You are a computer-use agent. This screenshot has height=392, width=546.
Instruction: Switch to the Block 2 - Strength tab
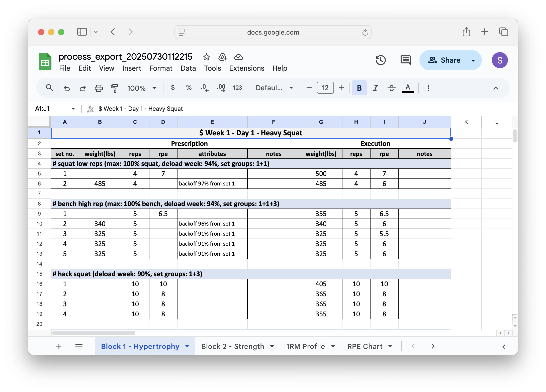[x=233, y=346]
